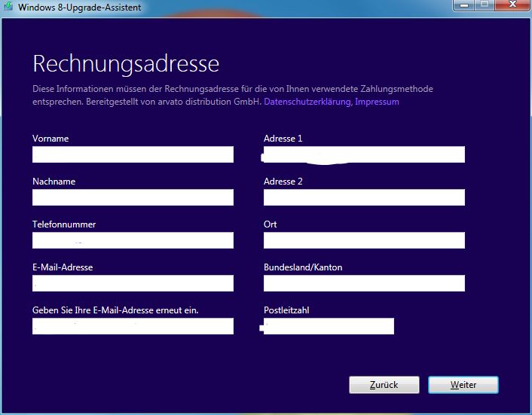Click the Adresse 1 input field
The image size is (532, 415).
[x=364, y=154]
